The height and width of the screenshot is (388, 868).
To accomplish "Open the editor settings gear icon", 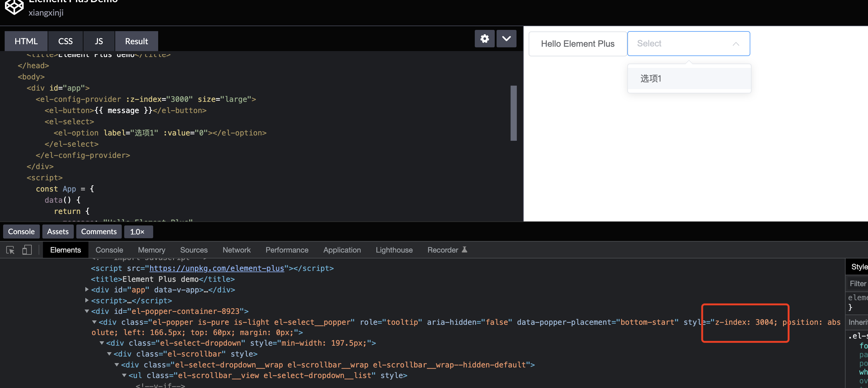I will (484, 38).
